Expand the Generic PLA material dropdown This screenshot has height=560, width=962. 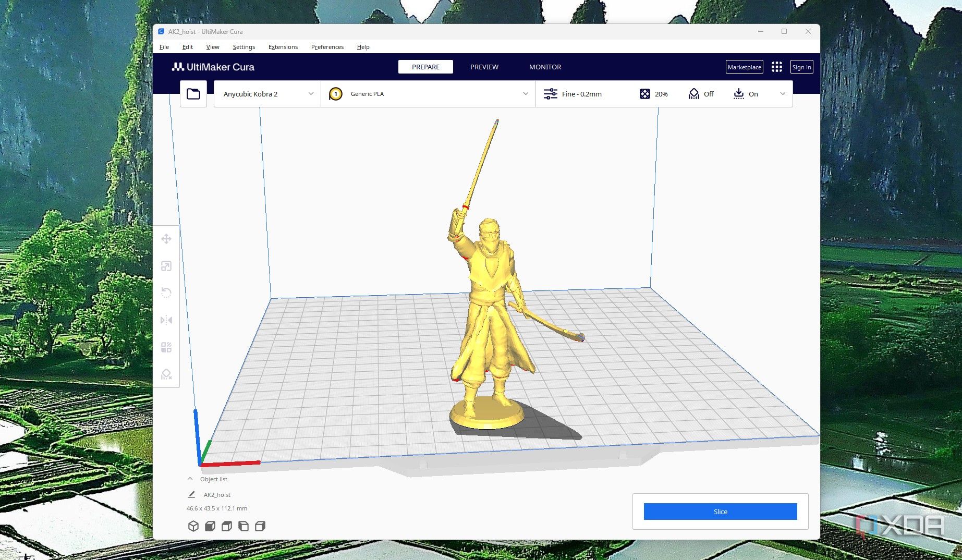pyautogui.click(x=428, y=94)
